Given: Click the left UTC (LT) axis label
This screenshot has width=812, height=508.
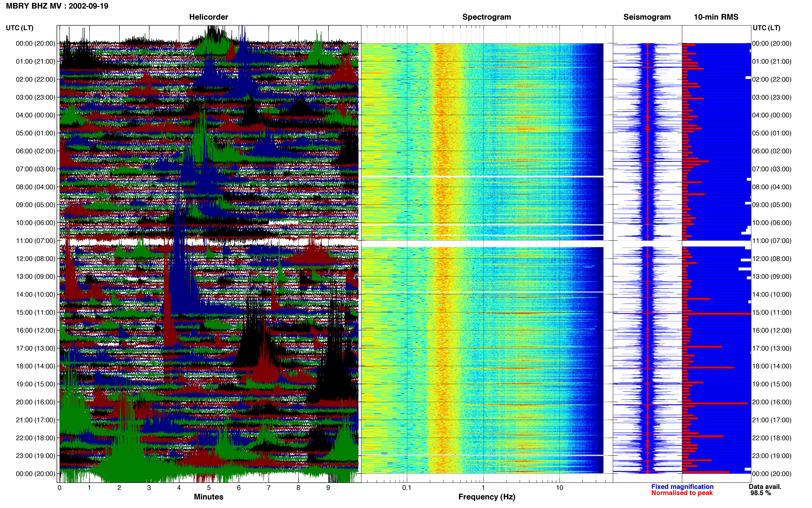Looking at the screenshot, I should [x=20, y=28].
